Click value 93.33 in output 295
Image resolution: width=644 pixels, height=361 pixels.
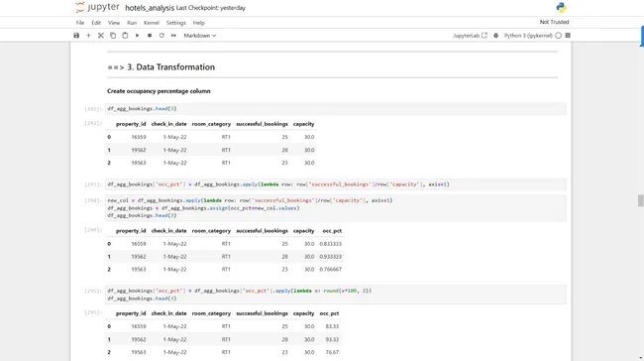pos(332,339)
